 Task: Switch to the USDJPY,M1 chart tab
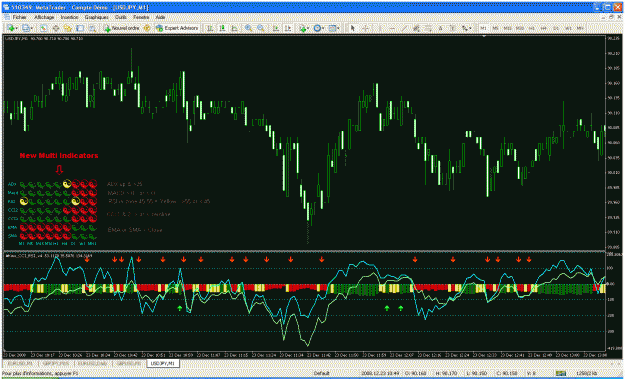[163, 363]
